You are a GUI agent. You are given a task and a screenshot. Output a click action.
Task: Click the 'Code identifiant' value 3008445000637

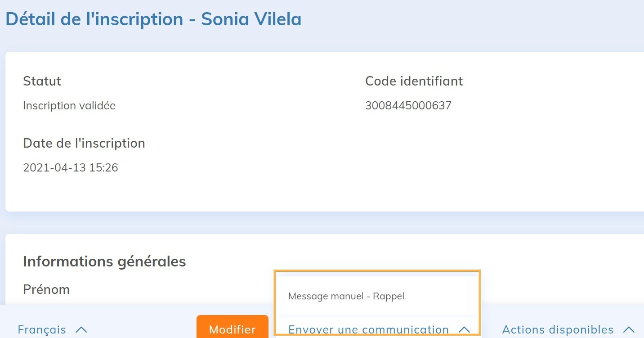coord(407,105)
